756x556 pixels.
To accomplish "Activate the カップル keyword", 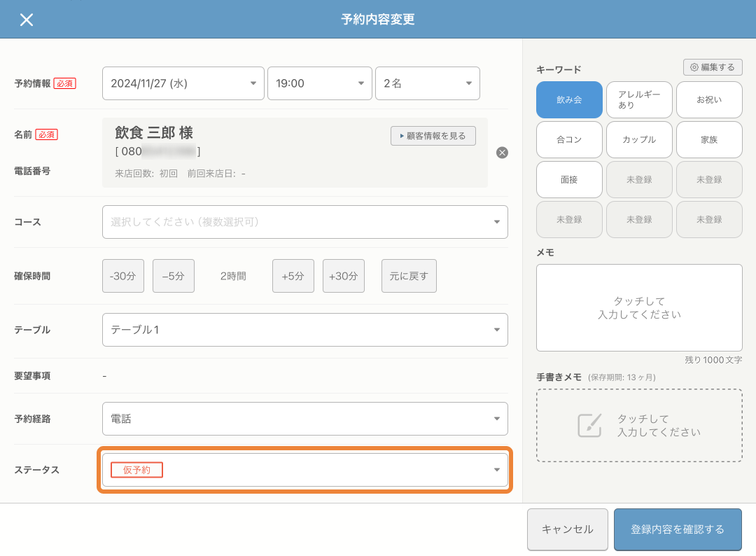I will coord(639,139).
